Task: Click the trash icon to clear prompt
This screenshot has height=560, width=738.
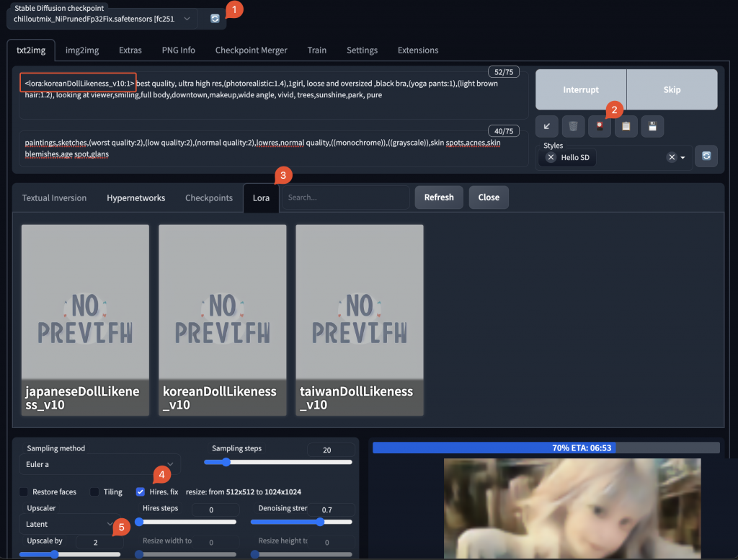Action: 573,126
